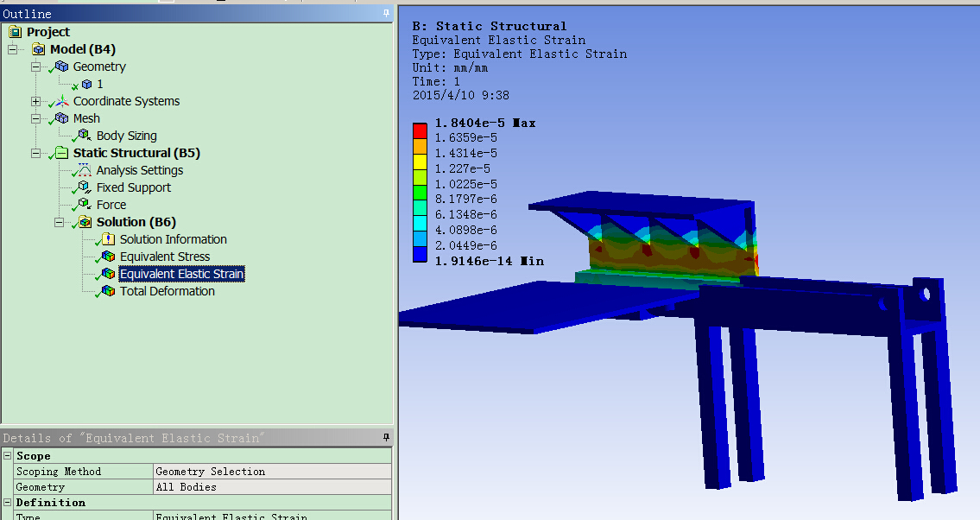Click the Body Sizing icon
Screen dimensions: 980x520
85,136
